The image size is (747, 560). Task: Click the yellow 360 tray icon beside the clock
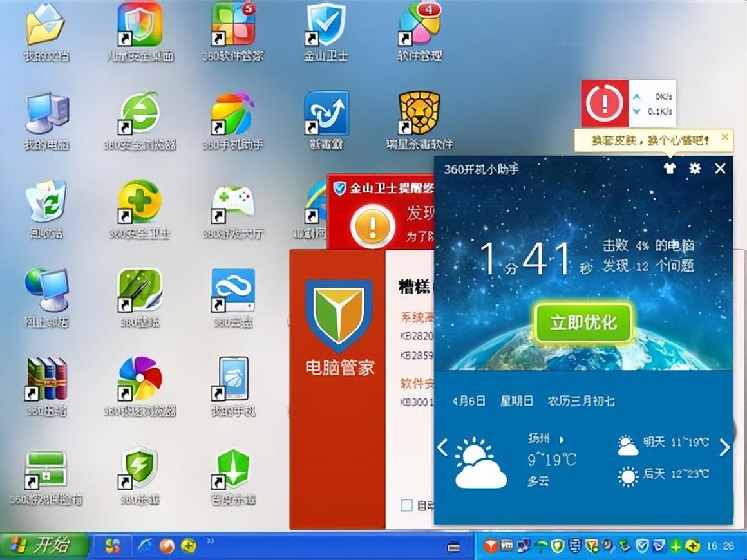point(693,546)
